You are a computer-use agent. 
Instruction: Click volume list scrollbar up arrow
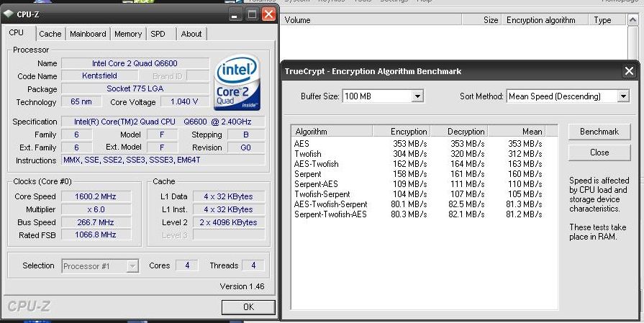[x=632, y=19]
